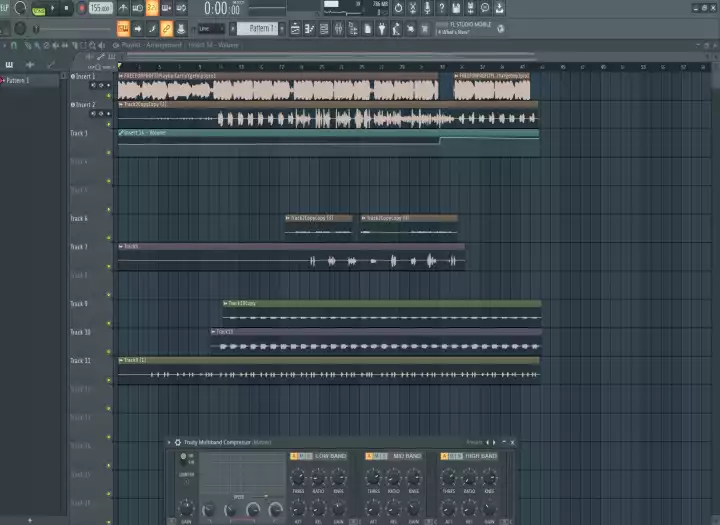Click the playlist horizontal scrollbar

tap(331, 55)
